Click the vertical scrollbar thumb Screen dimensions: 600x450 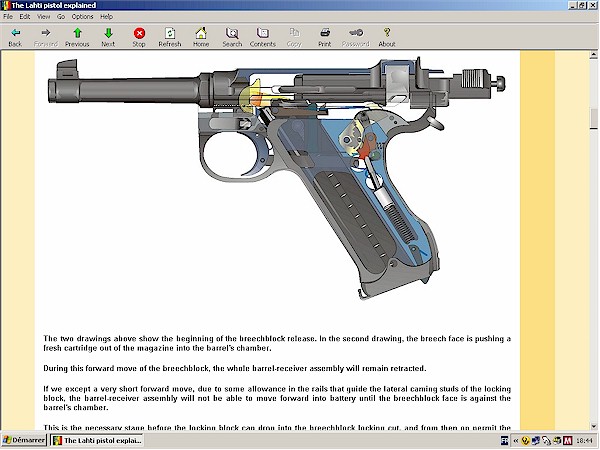(593, 118)
